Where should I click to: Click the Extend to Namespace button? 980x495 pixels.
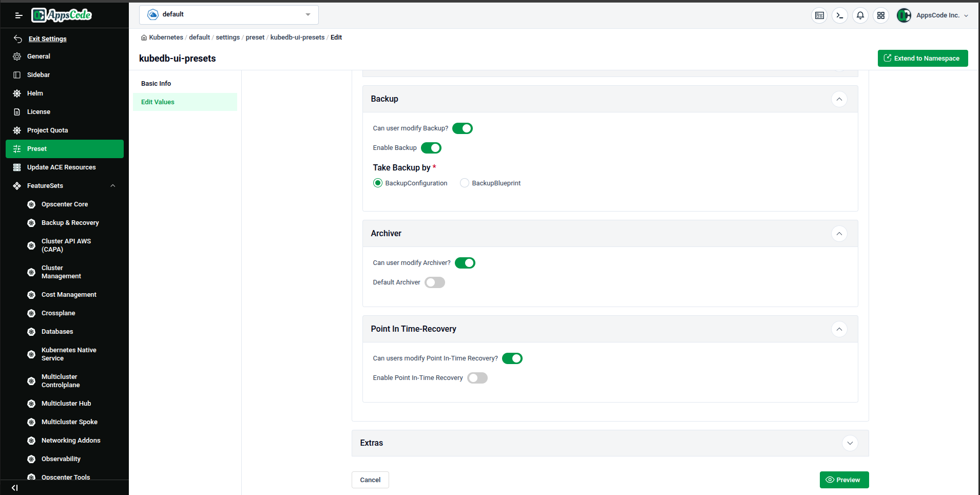[x=923, y=58]
